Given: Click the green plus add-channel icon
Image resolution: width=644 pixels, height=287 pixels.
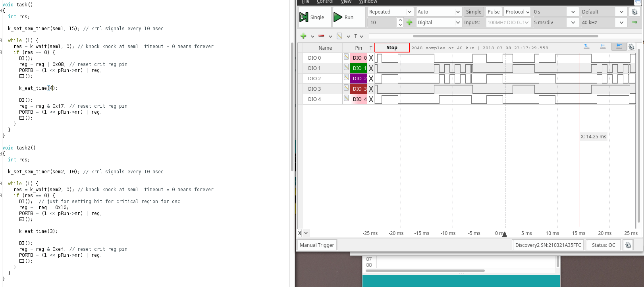Looking at the screenshot, I should pyautogui.click(x=303, y=36).
